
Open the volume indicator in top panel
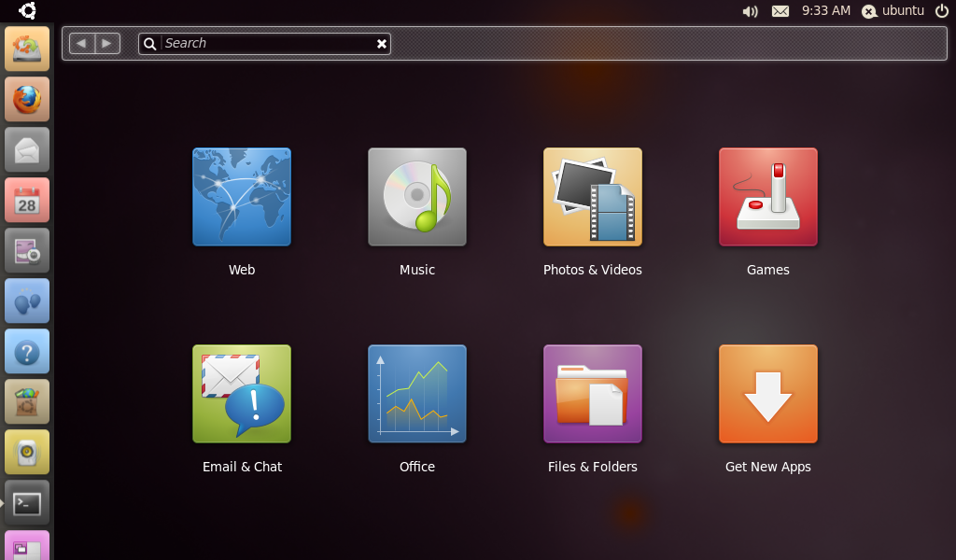[750, 11]
